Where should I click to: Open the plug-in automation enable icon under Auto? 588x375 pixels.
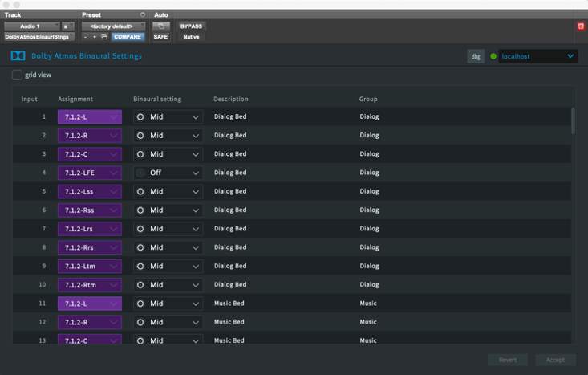161,26
